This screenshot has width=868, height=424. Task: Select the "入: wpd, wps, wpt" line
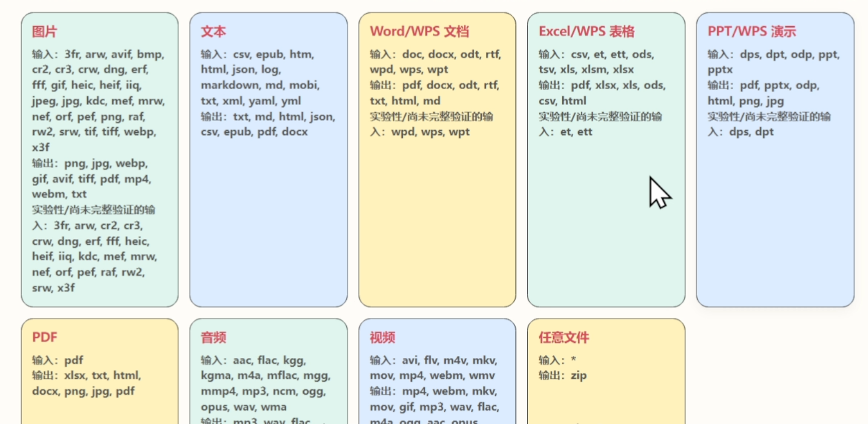coord(420,132)
